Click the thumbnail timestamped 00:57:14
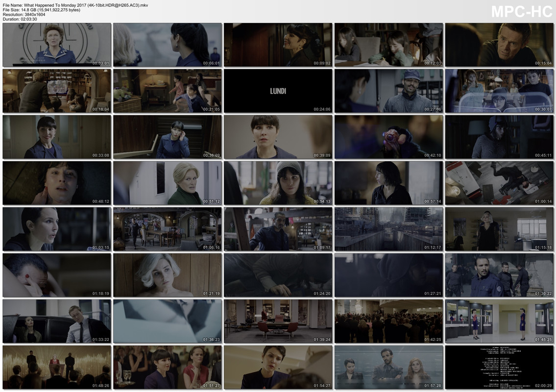The width and height of the screenshot is (556, 392). (x=388, y=183)
